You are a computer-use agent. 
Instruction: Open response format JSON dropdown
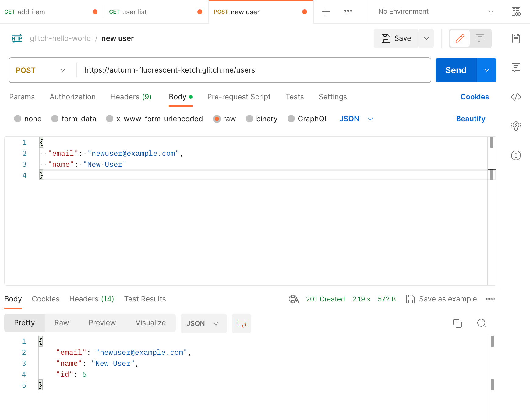tap(204, 323)
